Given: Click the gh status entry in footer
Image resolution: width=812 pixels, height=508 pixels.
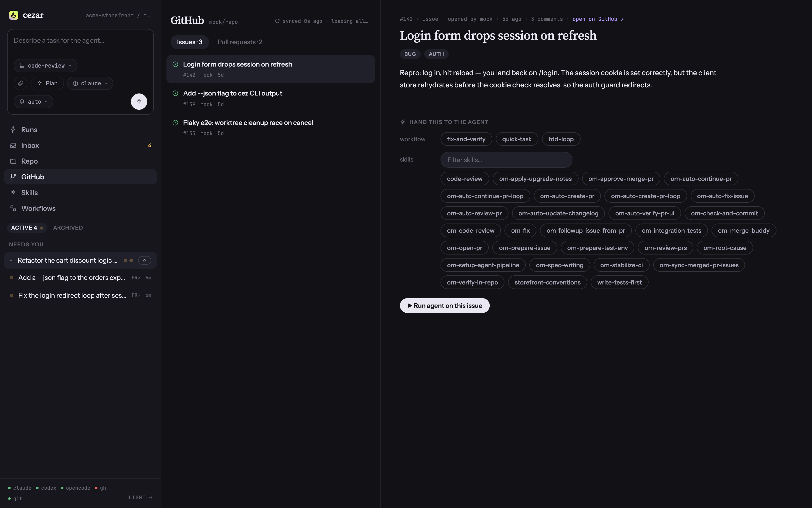Looking at the screenshot, I should (x=101, y=488).
